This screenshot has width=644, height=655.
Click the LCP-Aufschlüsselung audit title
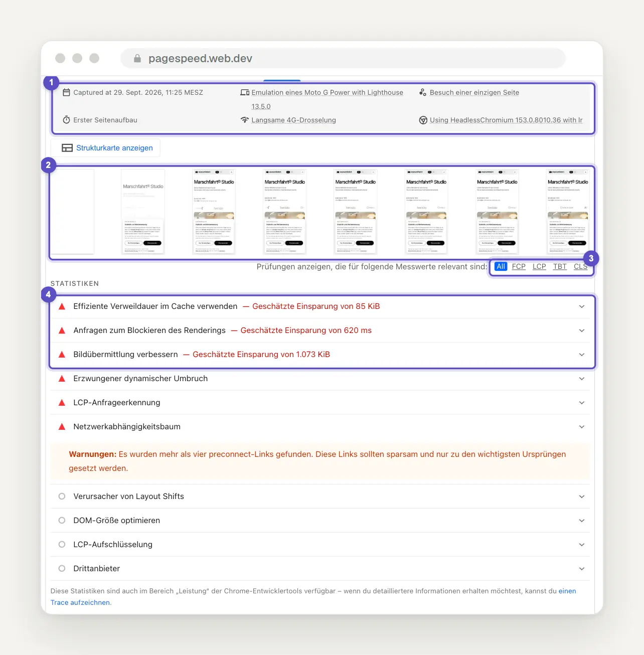113,545
